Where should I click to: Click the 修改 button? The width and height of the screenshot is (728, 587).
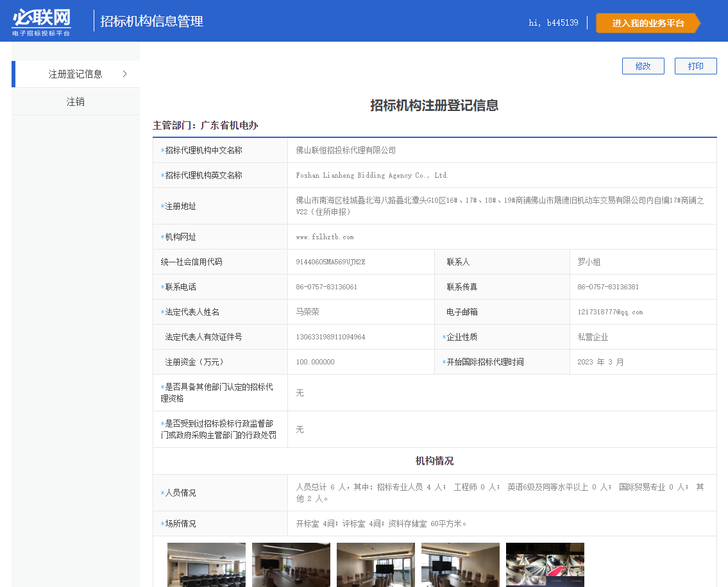643,66
